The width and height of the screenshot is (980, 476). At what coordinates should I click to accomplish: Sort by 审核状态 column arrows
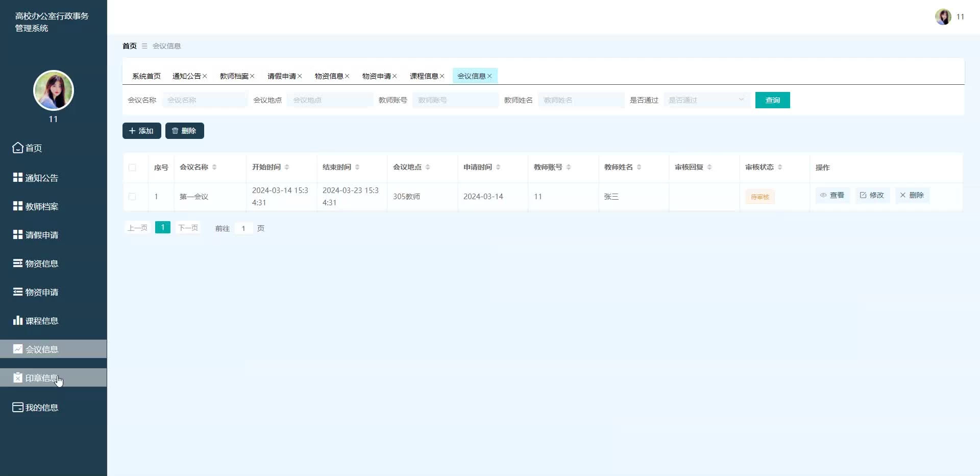click(780, 167)
